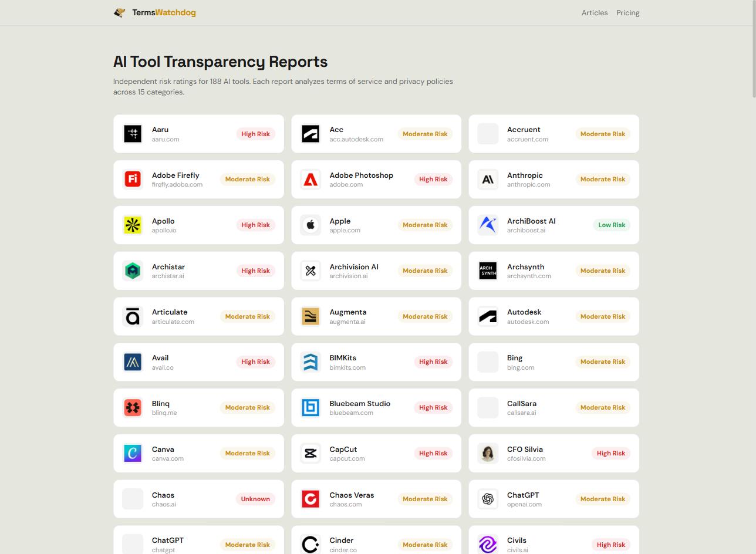Click Adobe Photoshop's High Risk badge

[x=433, y=179]
